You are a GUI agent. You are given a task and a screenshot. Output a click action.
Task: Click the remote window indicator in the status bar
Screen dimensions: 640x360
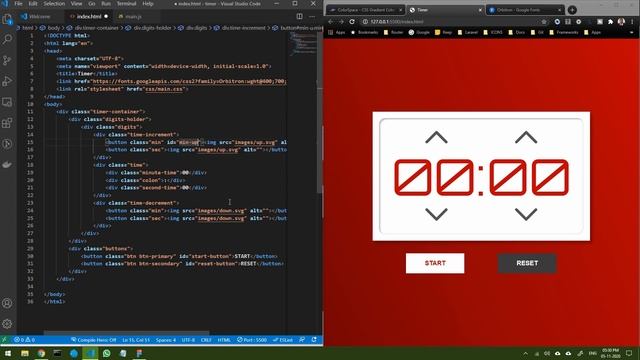[4, 340]
